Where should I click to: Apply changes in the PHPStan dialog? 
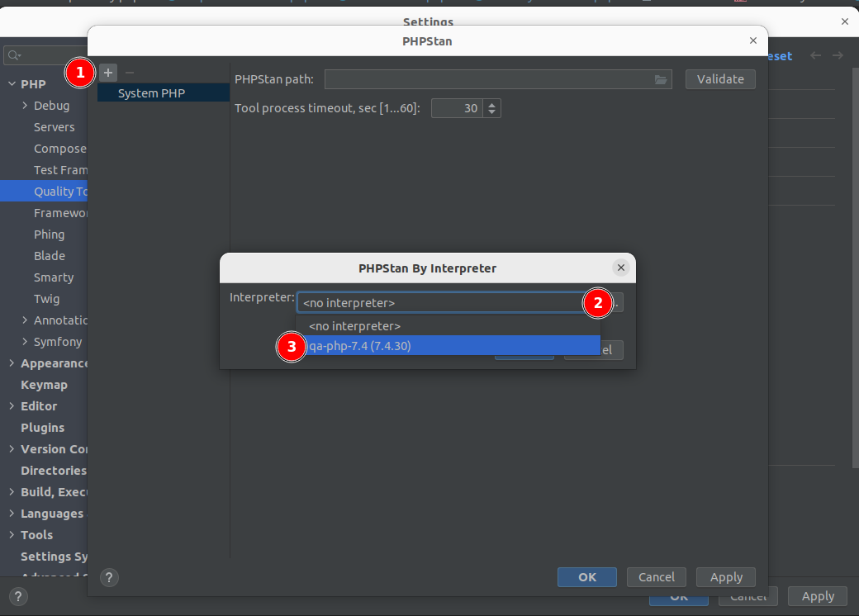click(726, 577)
